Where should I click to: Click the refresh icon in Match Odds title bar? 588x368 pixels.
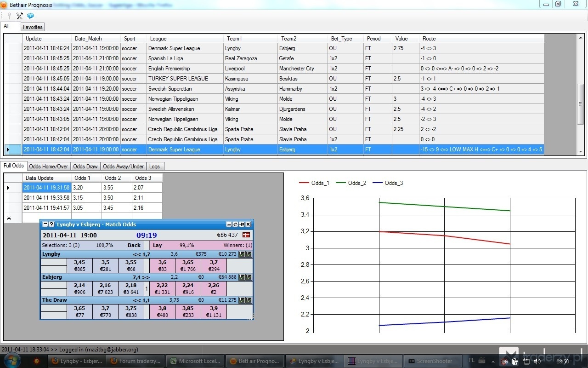[x=236, y=224]
